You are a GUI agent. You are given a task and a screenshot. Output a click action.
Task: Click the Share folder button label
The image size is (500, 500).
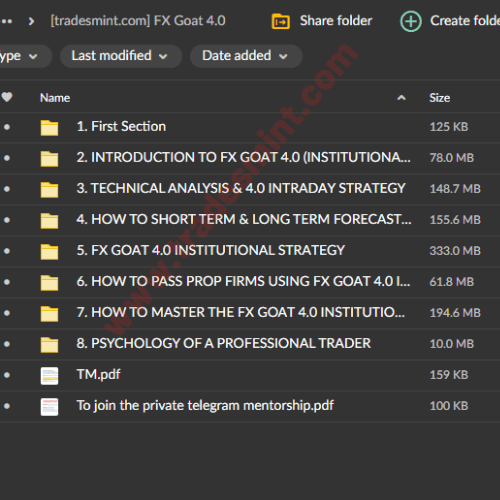click(336, 21)
